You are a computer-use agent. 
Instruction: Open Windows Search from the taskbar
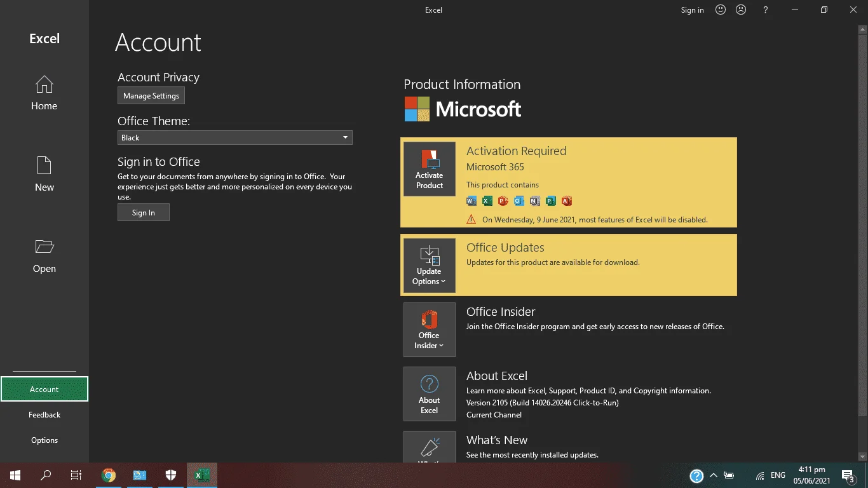46,475
